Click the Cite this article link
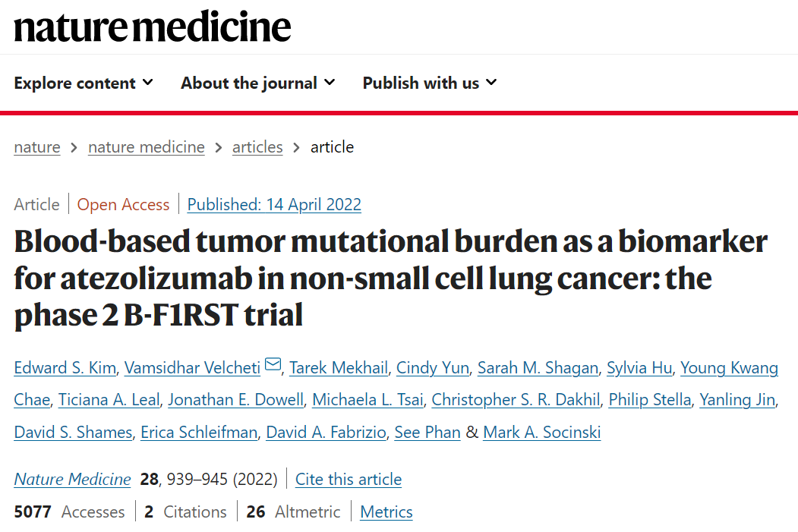798x532 pixels. (349, 479)
